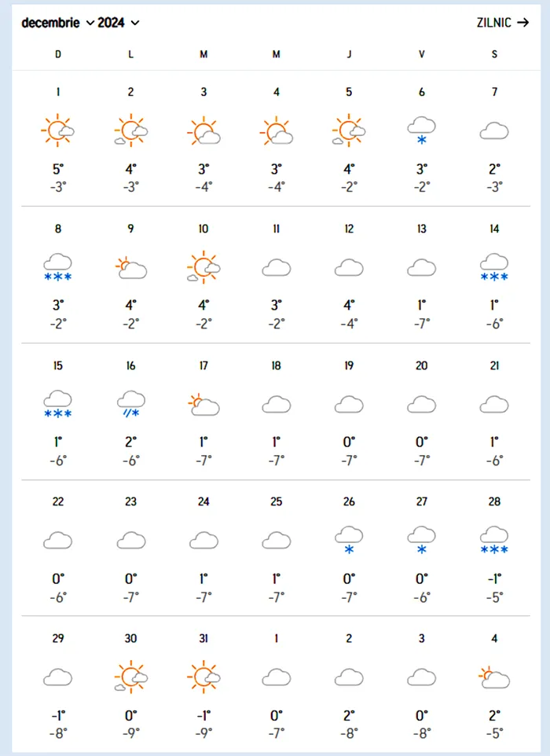Click the sunny icon on December 30
The width and height of the screenshot is (550, 756).
(130, 677)
